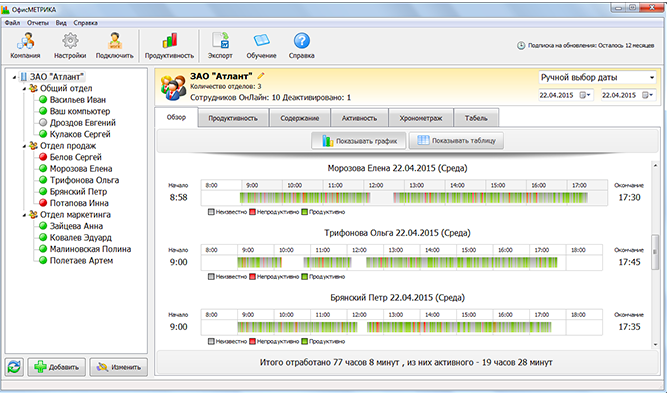Viewport: 667px width, 393px height.
Task: Collapse the Отдел продаж tree node
Action: (x=24, y=146)
